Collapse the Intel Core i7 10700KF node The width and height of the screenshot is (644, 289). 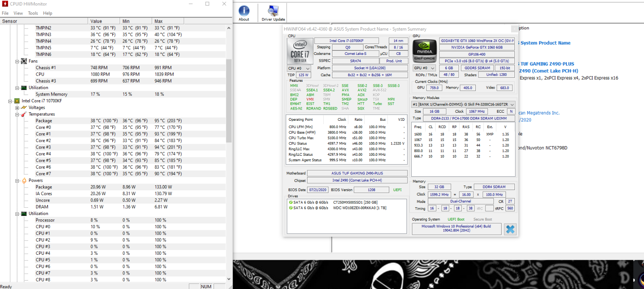point(10,101)
